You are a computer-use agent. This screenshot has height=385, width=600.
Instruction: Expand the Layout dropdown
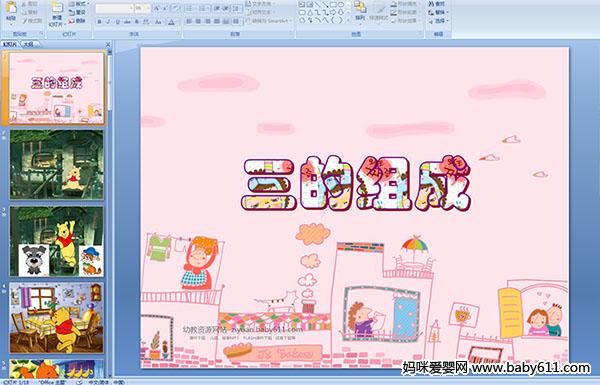78,4
